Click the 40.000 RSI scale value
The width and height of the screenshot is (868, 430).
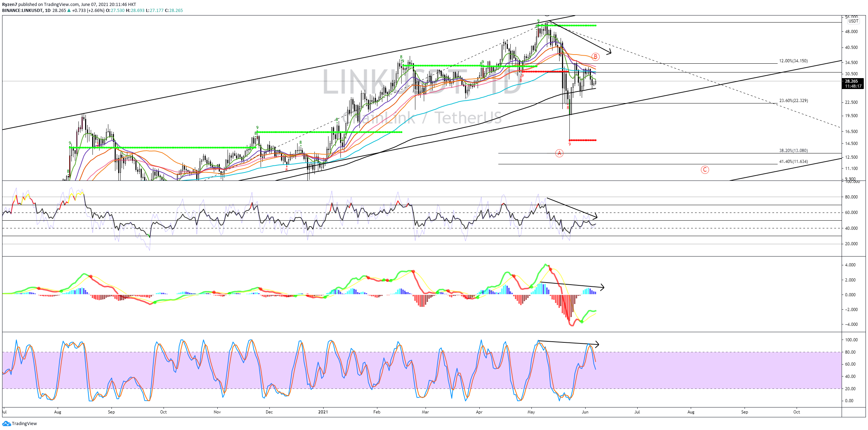(851, 228)
